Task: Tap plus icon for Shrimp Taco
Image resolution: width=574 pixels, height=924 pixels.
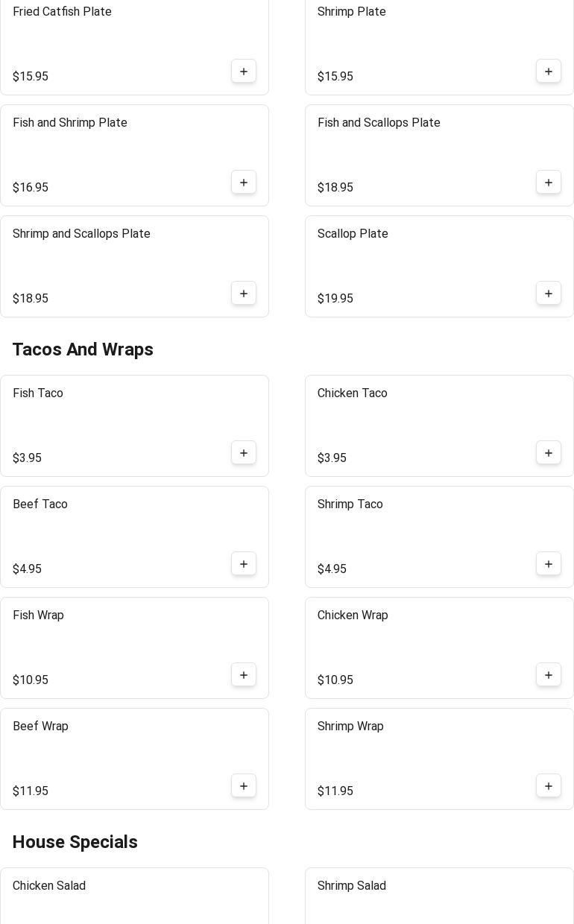Action: click(549, 564)
